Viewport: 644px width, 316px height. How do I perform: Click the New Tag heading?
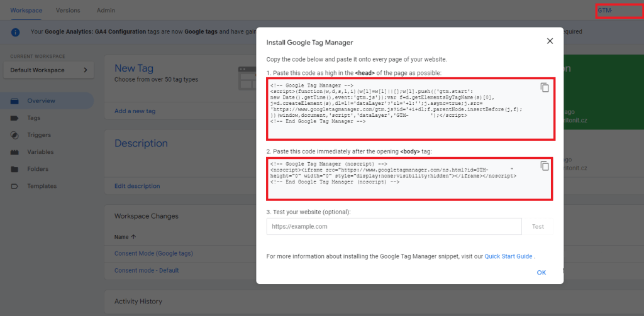point(134,68)
